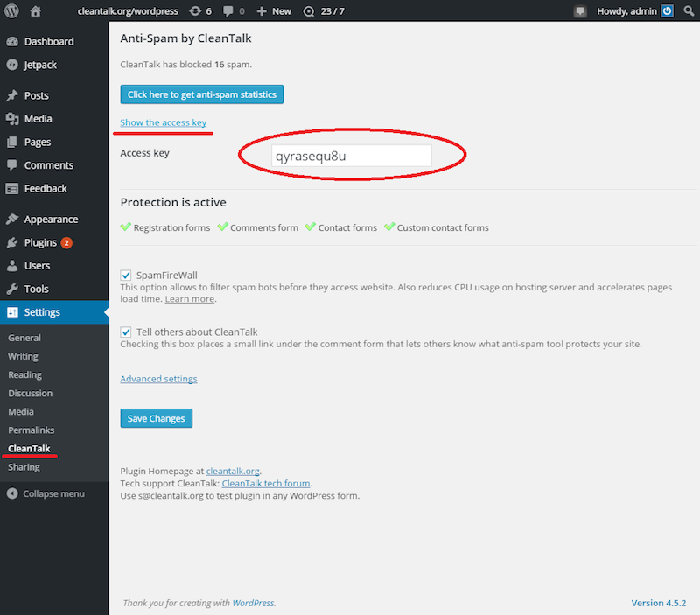Click the Plugins update badge 2

click(x=66, y=243)
